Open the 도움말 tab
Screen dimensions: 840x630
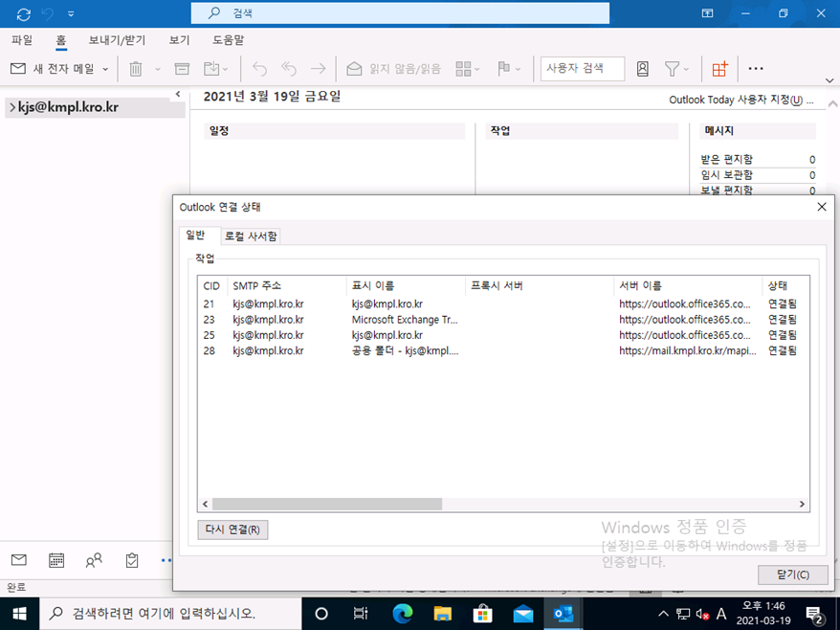[x=229, y=40]
